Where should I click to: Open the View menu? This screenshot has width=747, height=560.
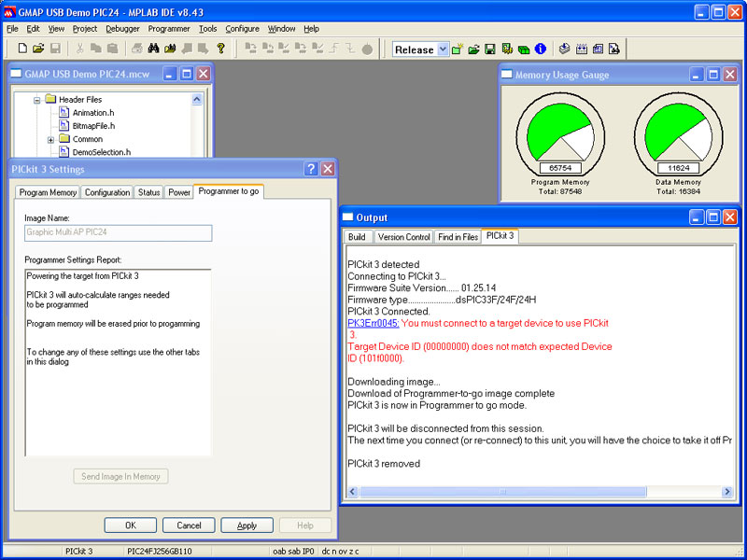click(56, 29)
